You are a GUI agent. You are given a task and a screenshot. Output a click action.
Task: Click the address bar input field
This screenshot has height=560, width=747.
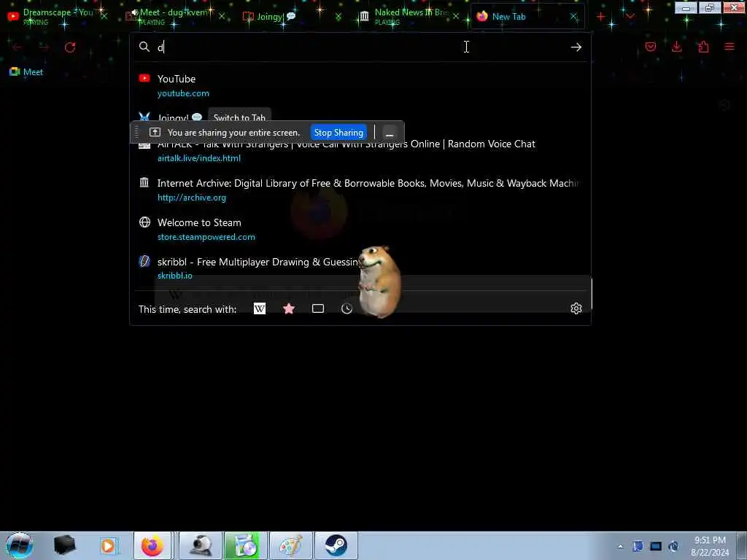coord(360,47)
